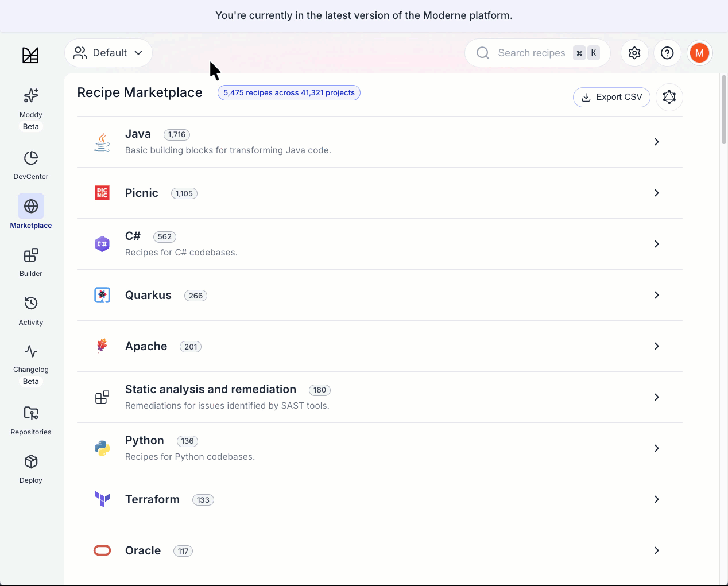Click 'Recipes for Python codebases.' text
Image resolution: width=728 pixels, height=586 pixels.
coord(190,457)
